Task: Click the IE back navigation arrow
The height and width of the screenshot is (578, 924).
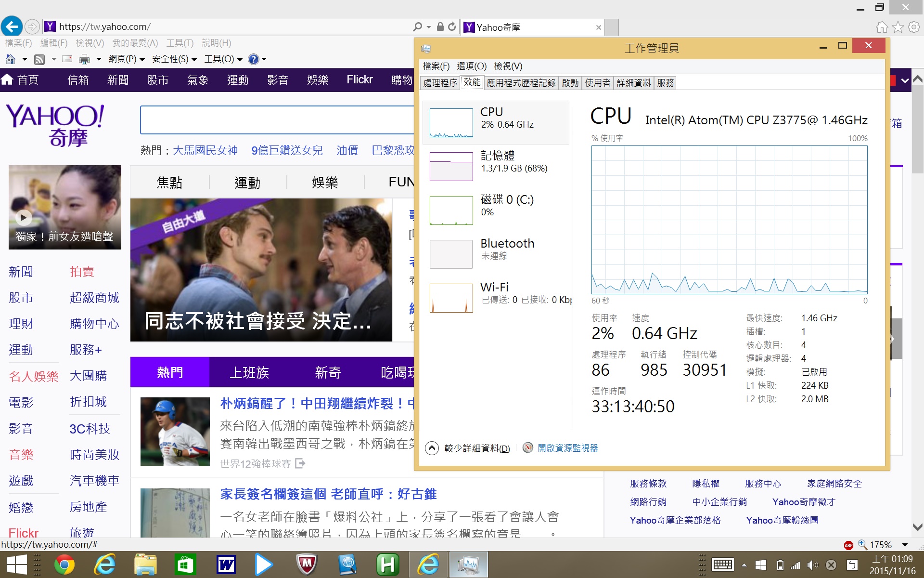Action: click(x=12, y=26)
